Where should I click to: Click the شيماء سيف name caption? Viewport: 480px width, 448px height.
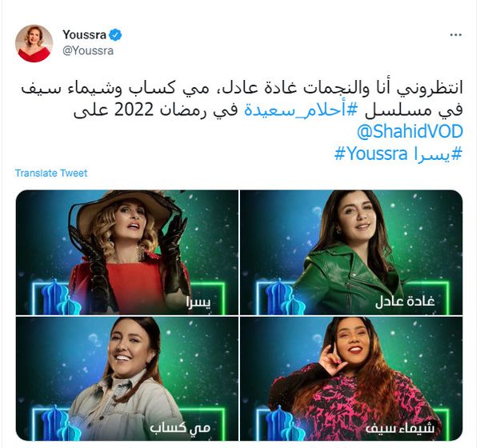[x=400, y=428]
